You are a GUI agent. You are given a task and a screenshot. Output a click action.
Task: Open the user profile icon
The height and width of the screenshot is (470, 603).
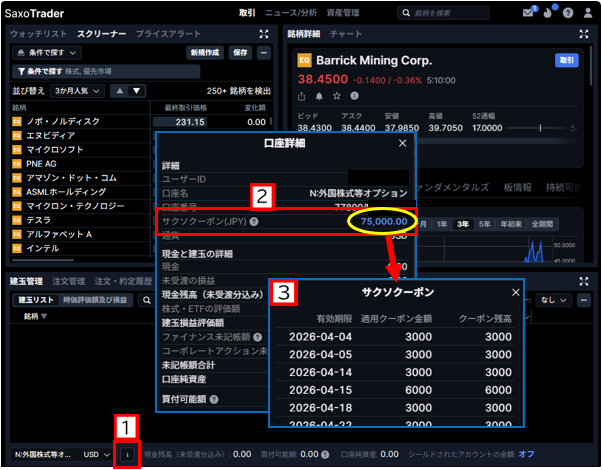(x=588, y=13)
